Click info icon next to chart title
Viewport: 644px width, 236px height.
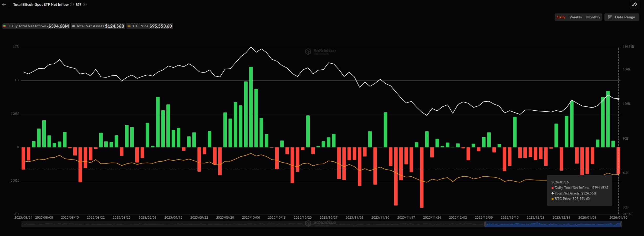tap(72, 4)
